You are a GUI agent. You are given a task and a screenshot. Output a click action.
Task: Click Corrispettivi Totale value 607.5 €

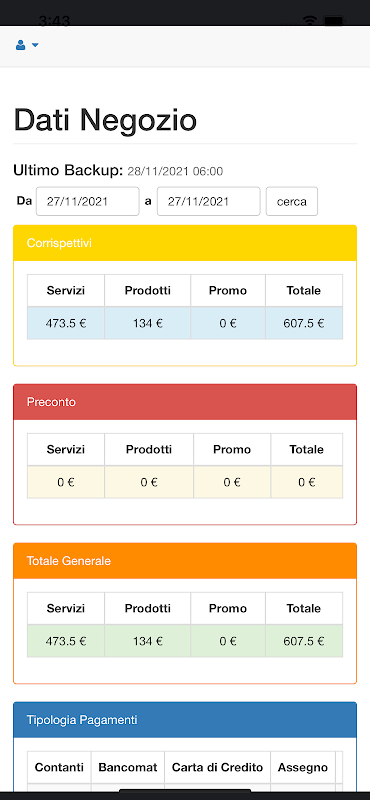pos(304,323)
